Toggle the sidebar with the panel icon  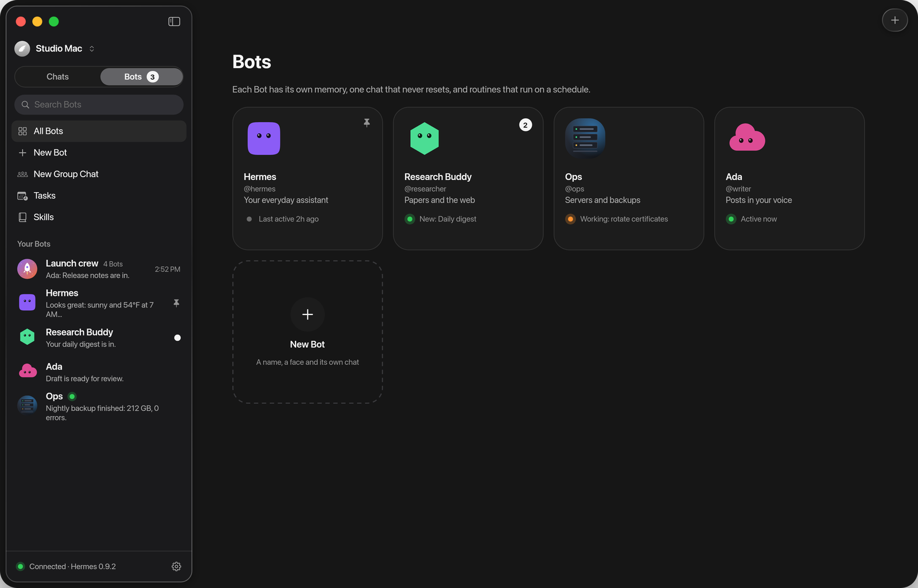click(x=174, y=21)
